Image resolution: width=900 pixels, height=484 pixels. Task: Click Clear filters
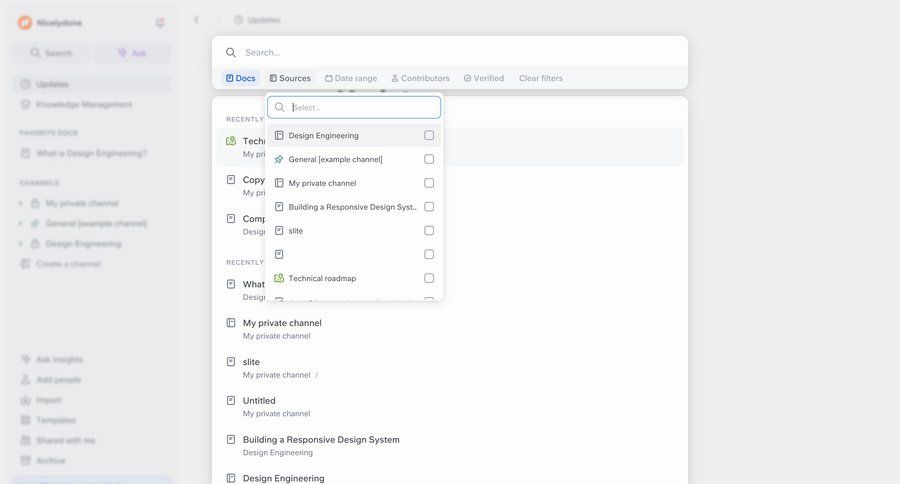pos(540,78)
